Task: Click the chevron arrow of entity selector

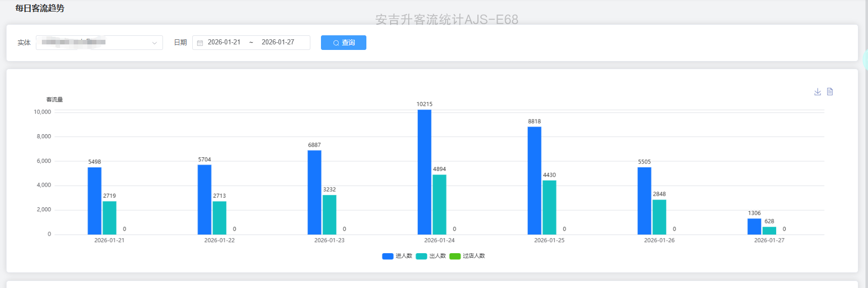Action: [x=154, y=43]
